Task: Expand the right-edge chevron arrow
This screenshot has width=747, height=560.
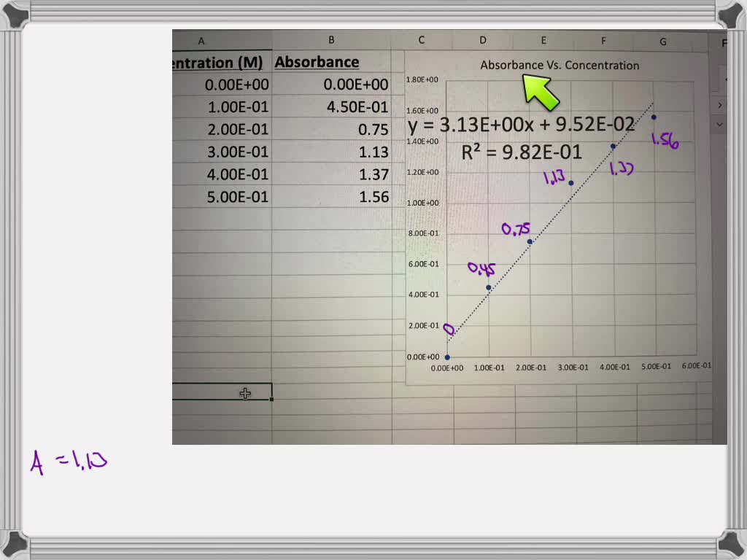Action: click(720, 105)
